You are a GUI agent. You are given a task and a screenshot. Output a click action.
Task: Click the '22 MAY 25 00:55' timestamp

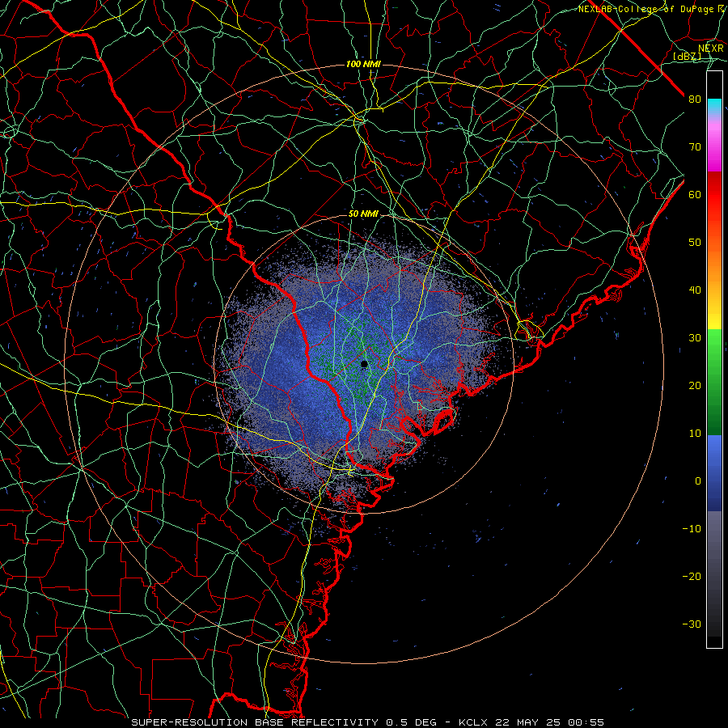[550, 722]
